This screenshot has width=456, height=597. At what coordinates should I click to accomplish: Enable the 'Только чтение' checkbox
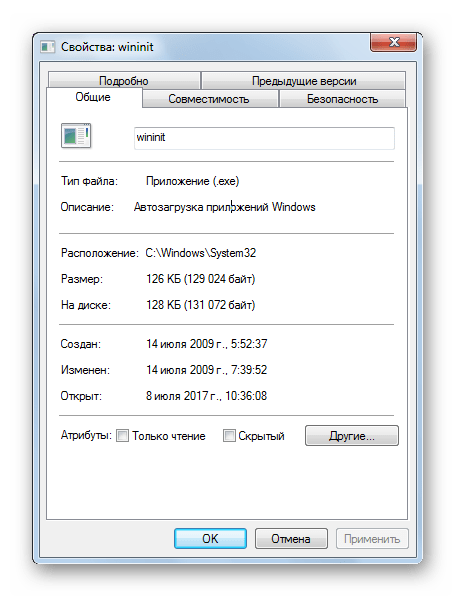click(122, 435)
